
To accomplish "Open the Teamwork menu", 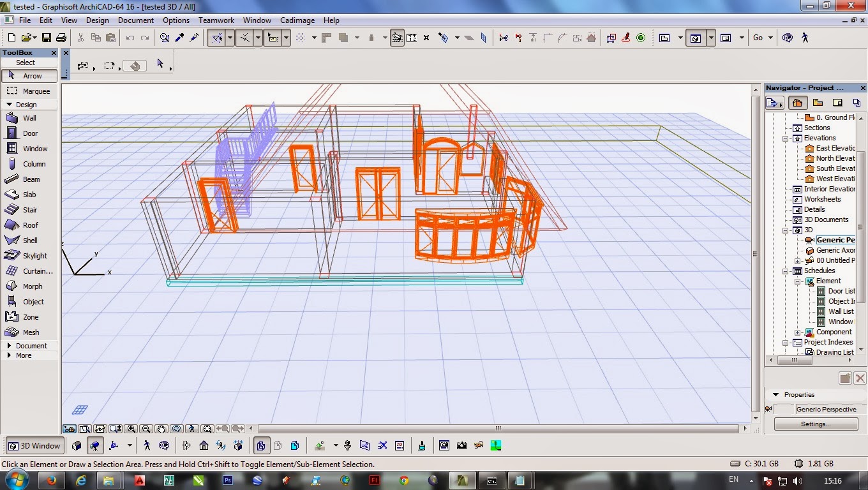I will pos(216,20).
